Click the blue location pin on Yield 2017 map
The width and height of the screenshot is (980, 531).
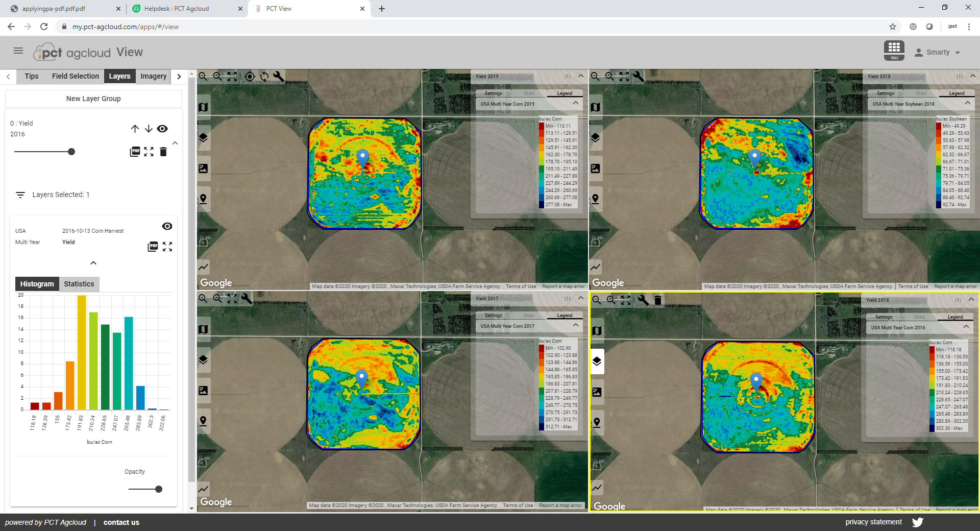click(x=362, y=379)
